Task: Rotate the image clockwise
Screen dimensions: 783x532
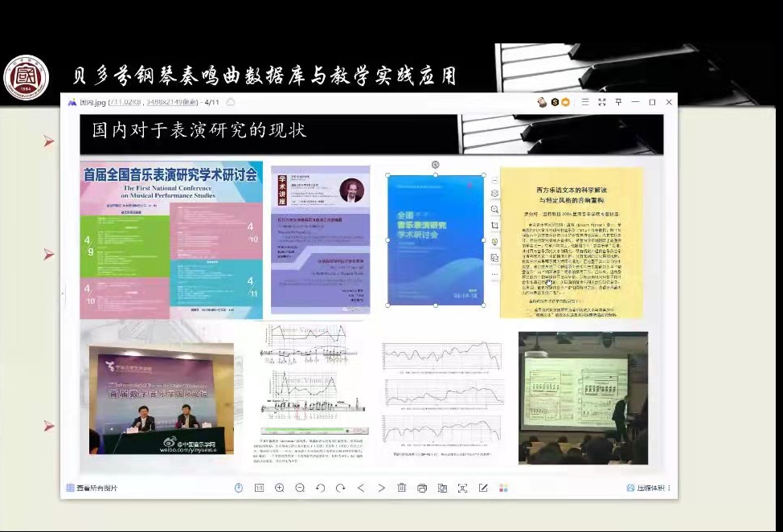Action: coord(340,488)
